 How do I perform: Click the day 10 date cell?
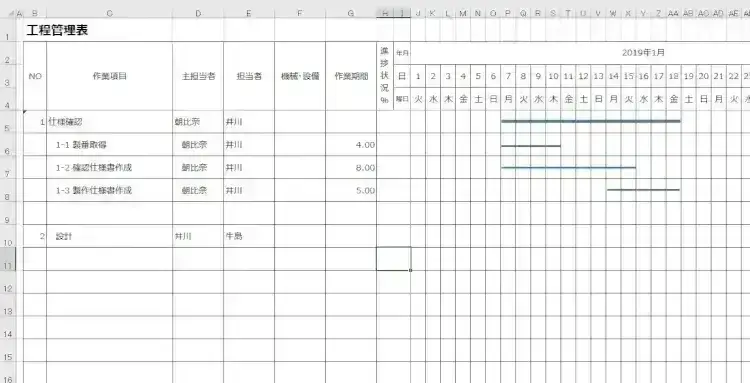[553, 76]
